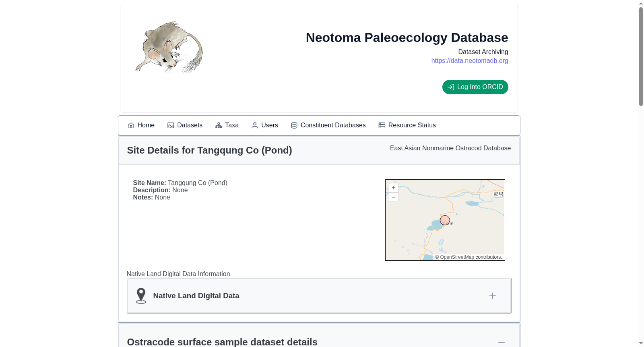Open OpenStreetMap attribution link
The height and width of the screenshot is (347, 644).
click(x=457, y=257)
